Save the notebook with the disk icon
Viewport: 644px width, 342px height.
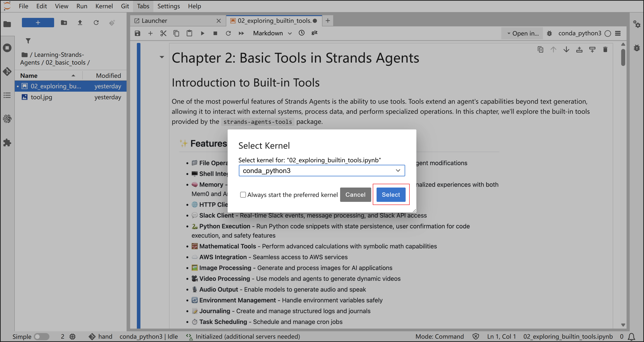[x=137, y=33]
